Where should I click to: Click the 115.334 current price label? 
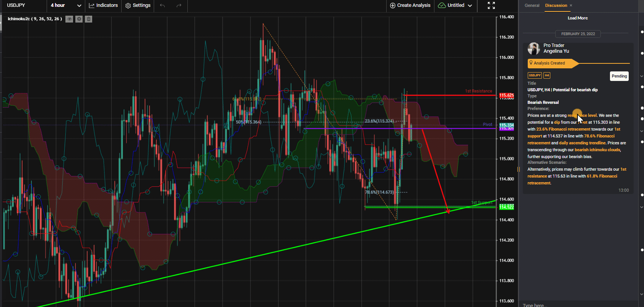[x=506, y=125]
